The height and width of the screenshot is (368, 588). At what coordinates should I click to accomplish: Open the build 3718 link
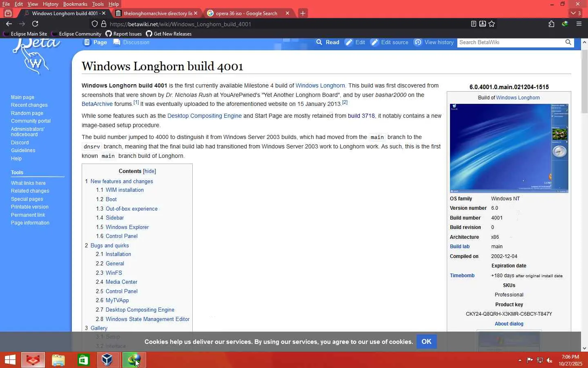(x=361, y=116)
